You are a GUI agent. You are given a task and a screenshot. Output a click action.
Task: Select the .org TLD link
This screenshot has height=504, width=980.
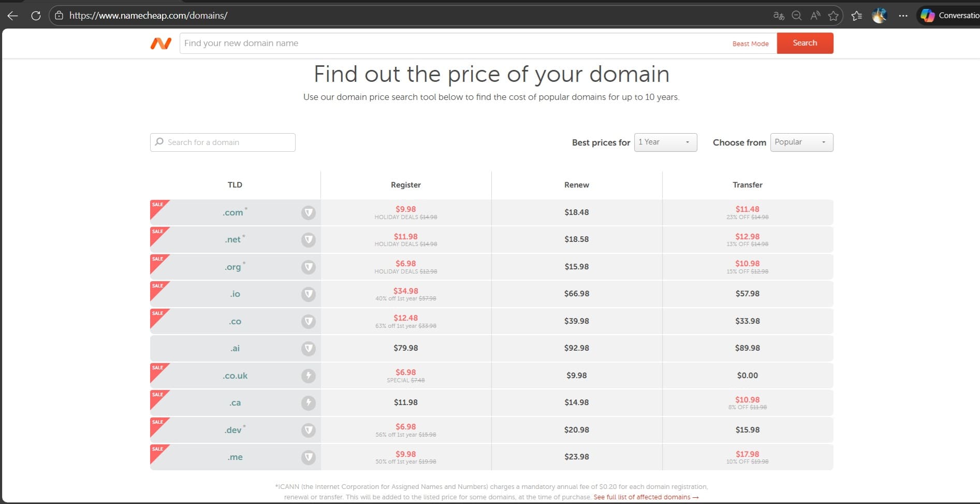[x=233, y=267]
